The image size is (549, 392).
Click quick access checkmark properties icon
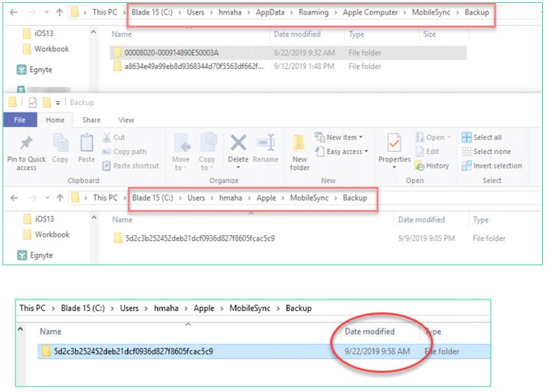click(33, 102)
